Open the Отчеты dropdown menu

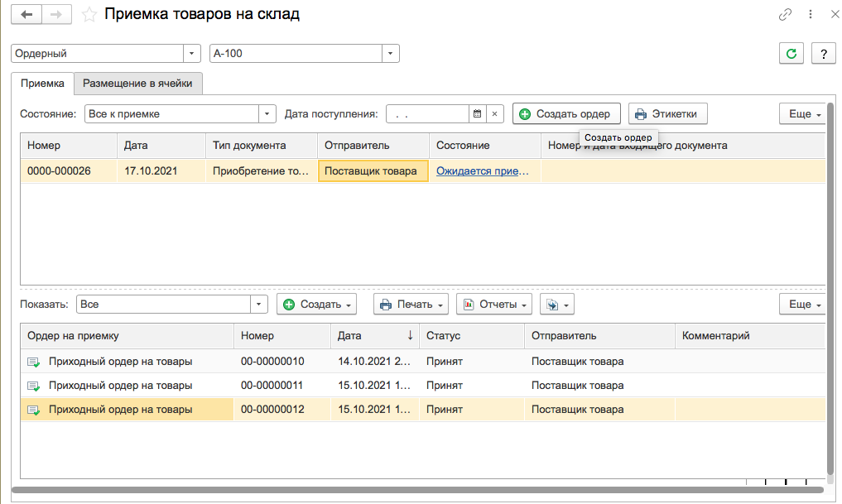pos(494,305)
